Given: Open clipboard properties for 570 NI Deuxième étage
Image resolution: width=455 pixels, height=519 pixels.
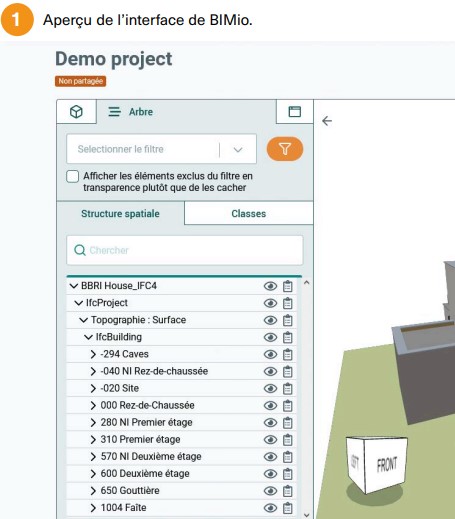Looking at the screenshot, I should 288,457.
